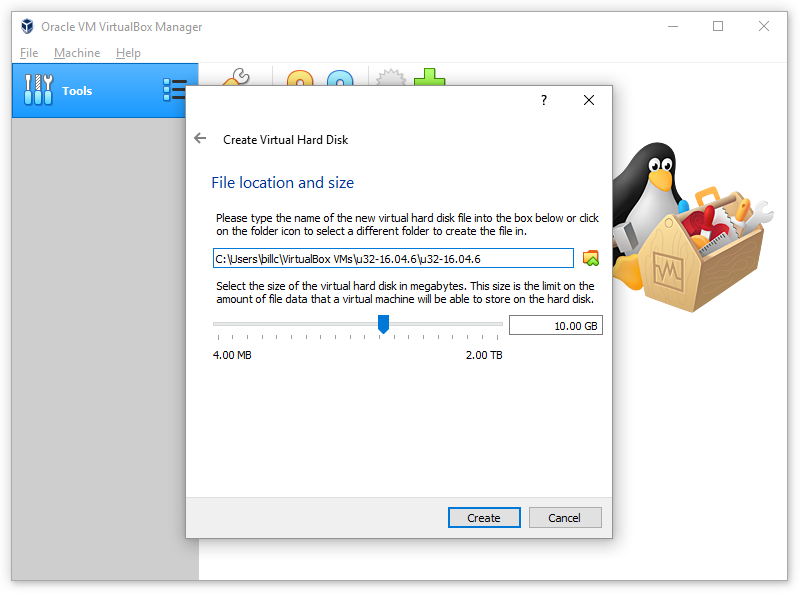Open the Help menu
800x600 pixels.
tap(128, 53)
